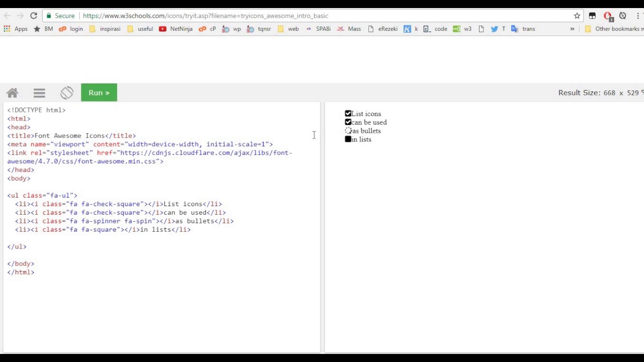Click the closing '</ul>' tag line
The height and width of the screenshot is (362, 644).
[x=17, y=247]
